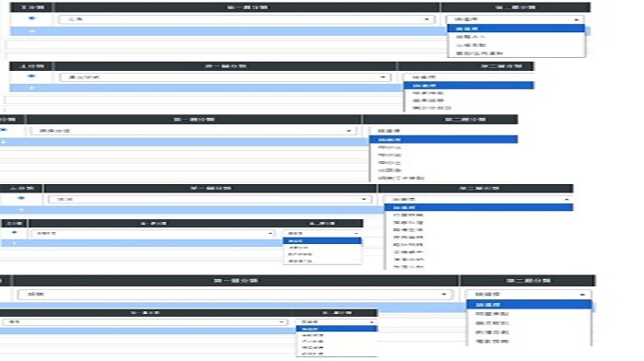The width and height of the screenshot is (644, 361).
Task: Click the plus icon in the fourth panel's blue row
Action: coord(21,210)
